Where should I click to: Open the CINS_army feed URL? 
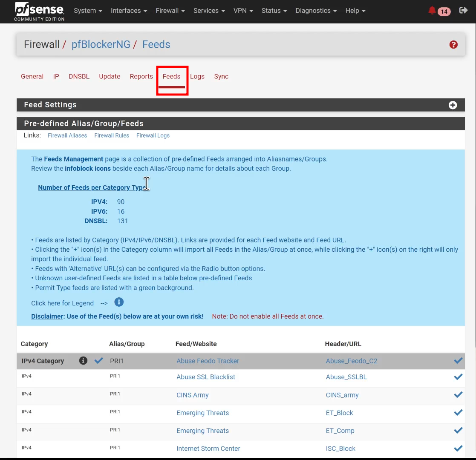342,395
